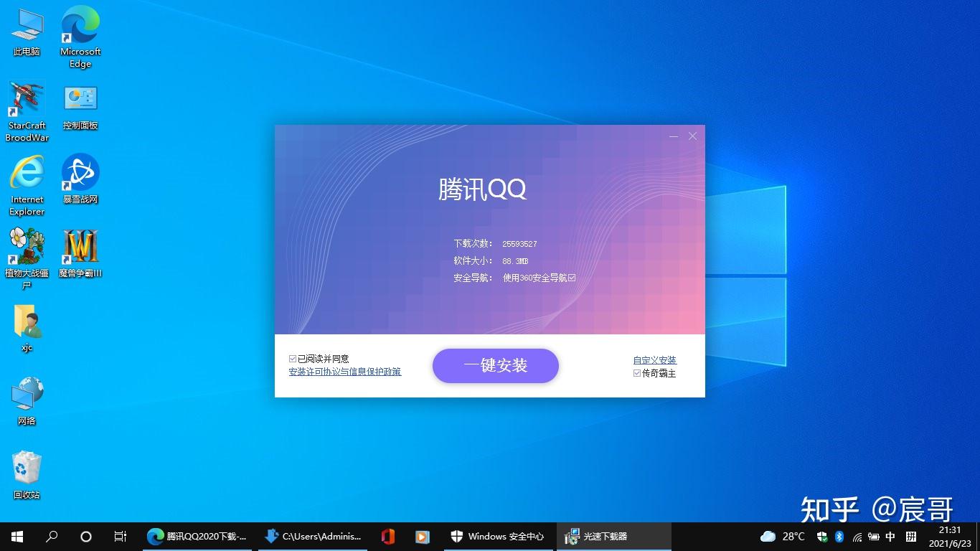Uncheck the 传奇霸主 bundled software checkbox
Screen dimensions: 980x551
pyautogui.click(x=637, y=373)
